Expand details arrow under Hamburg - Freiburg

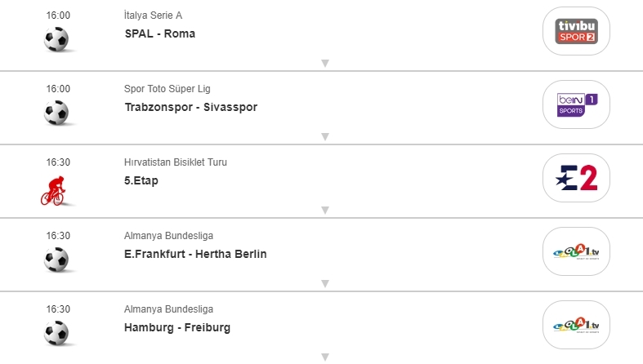[324, 357]
